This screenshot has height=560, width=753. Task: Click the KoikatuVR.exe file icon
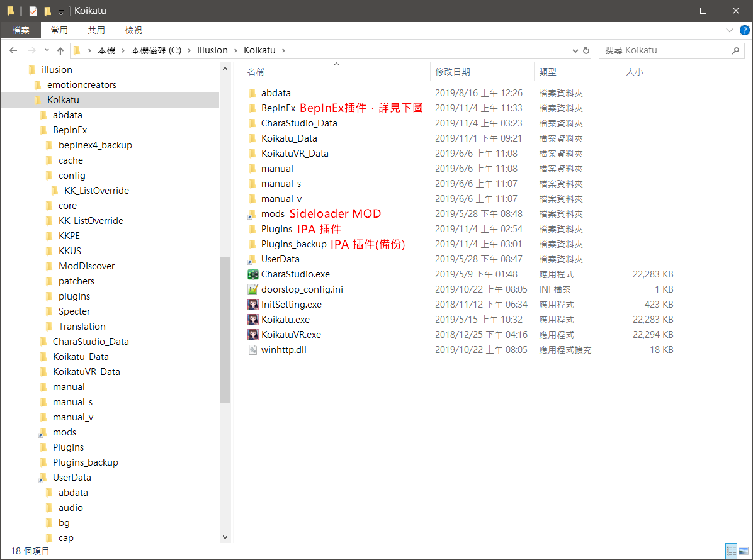253,335
